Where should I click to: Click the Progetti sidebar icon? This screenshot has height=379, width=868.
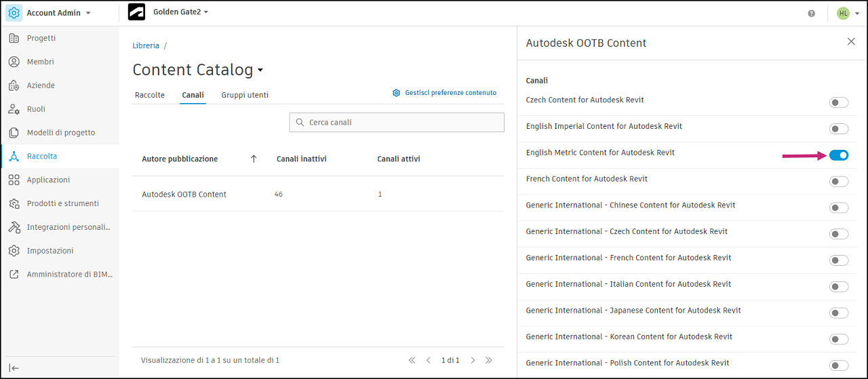click(x=14, y=38)
